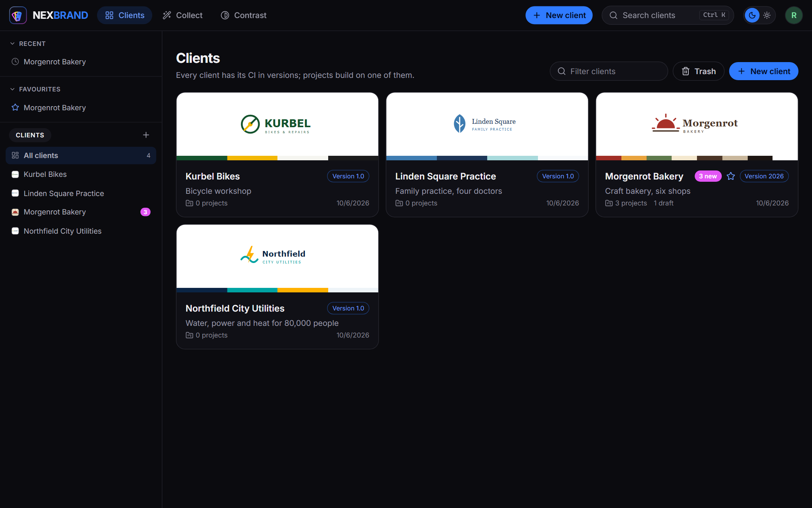The image size is (812, 508).
Task: Click Version 2026 badge on Morgenrot Bakery
Action: point(764,176)
